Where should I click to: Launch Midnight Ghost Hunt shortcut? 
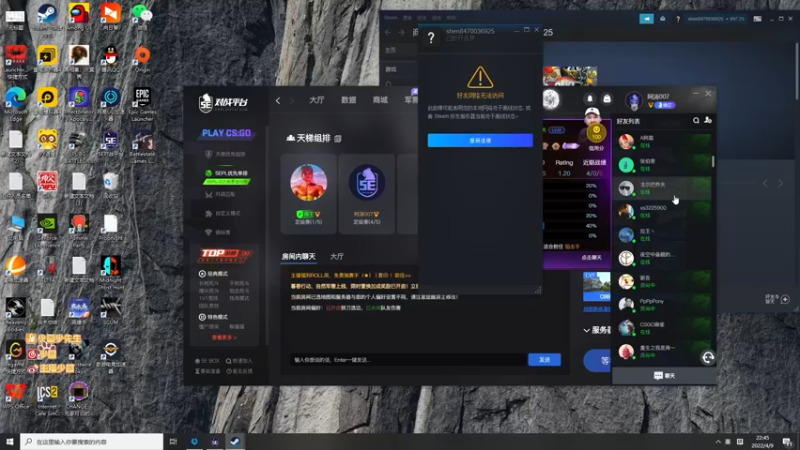coord(110,269)
